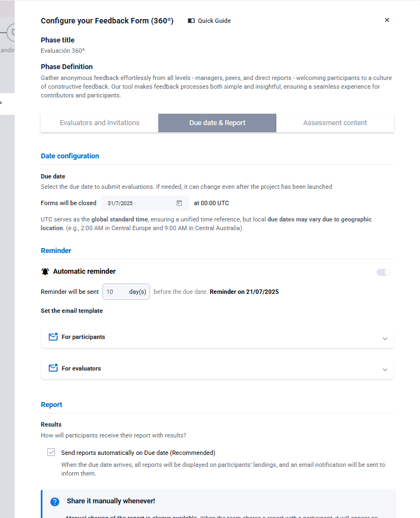This screenshot has height=518, width=420.
Task: Click the calendar icon in due date field
Action: pos(179,203)
